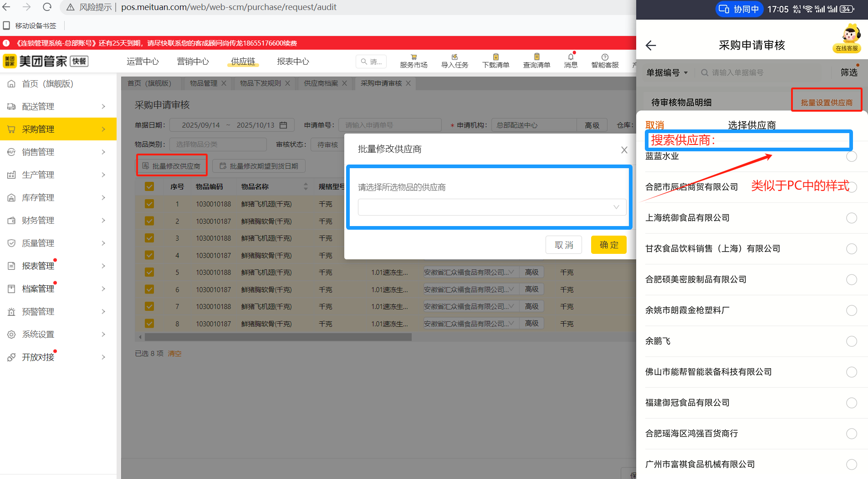Open the 单据编号 dropdown on mobile
This screenshot has width=868, height=479.
click(x=667, y=72)
